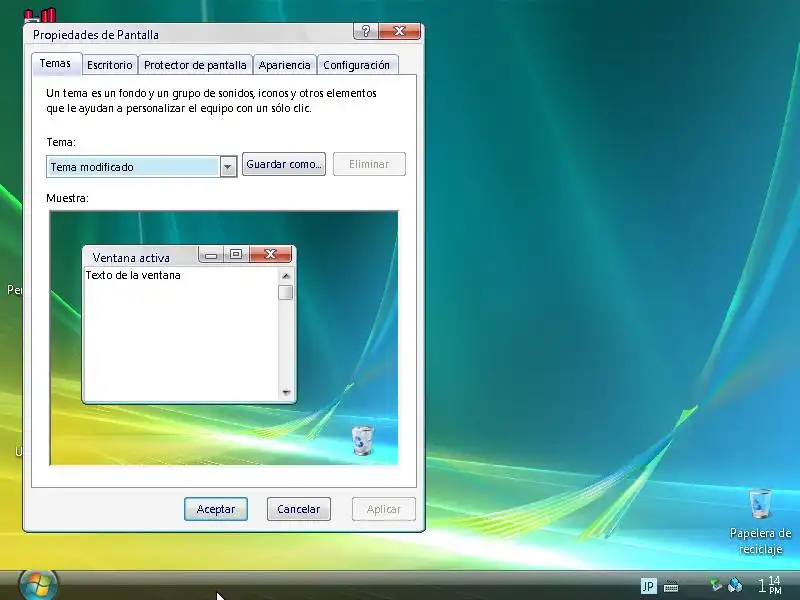800x600 pixels.
Task: Click the Aplicar button
Action: pos(384,509)
